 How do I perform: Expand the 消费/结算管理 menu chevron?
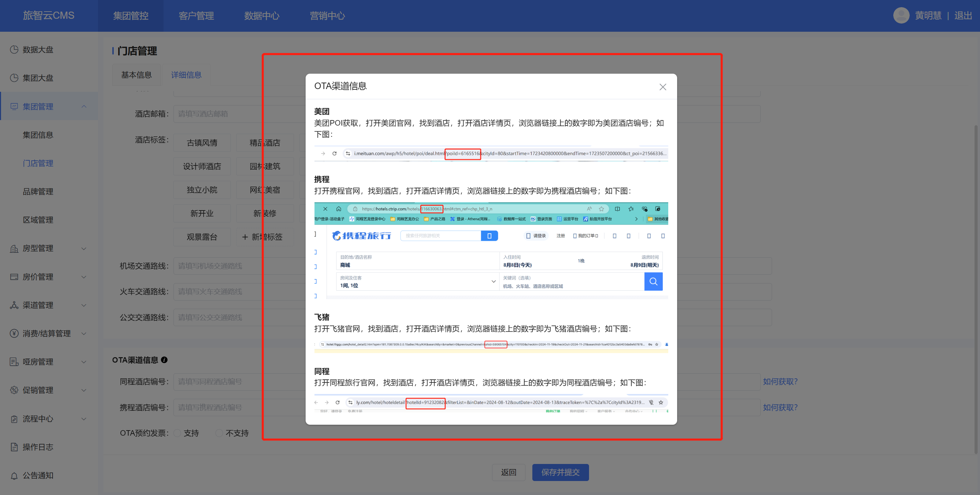click(x=84, y=333)
